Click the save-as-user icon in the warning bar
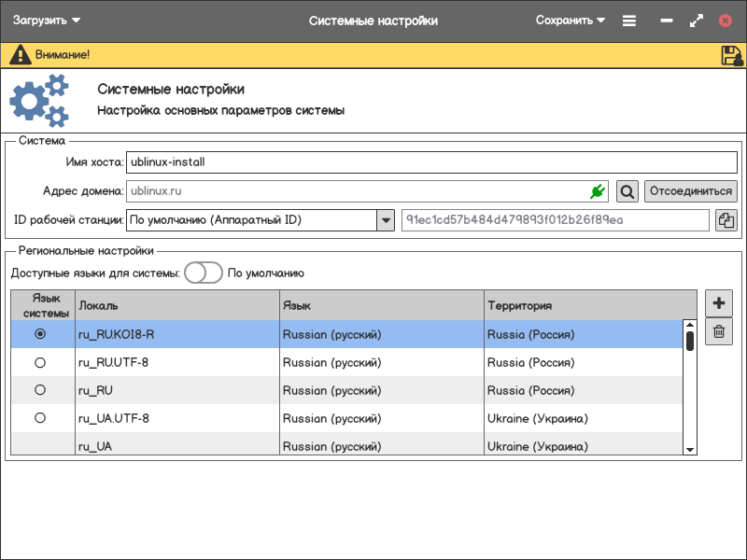 (731, 55)
